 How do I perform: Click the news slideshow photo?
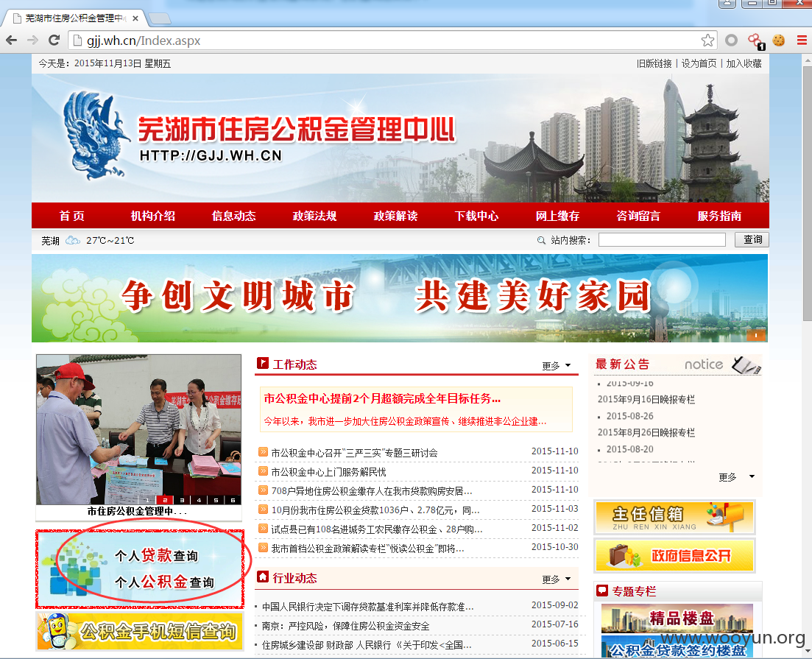click(139, 429)
